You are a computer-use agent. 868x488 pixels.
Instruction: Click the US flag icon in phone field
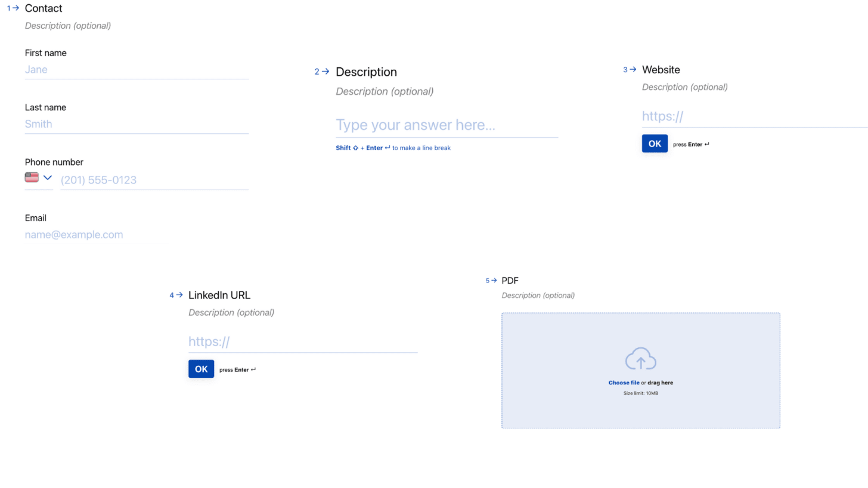[x=32, y=177]
